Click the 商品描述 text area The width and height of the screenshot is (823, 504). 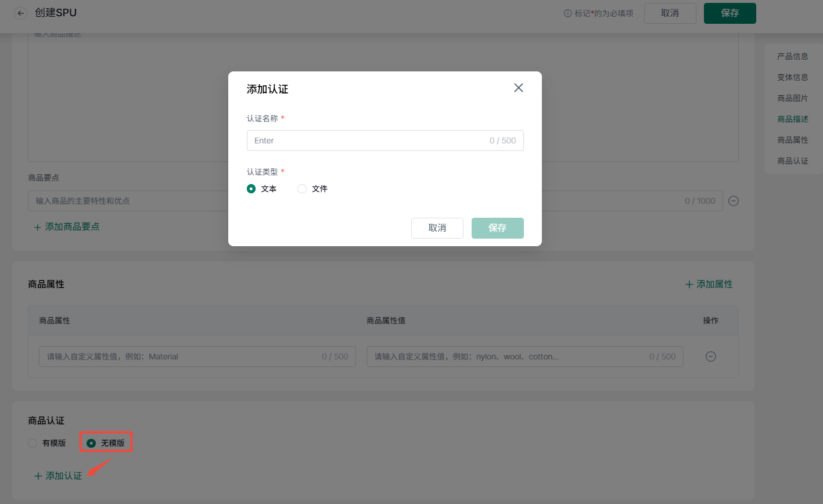tap(383, 98)
